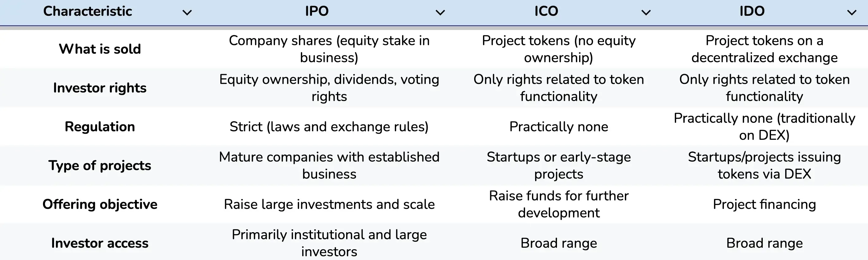Click the Investor access row label
Image resolution: width=868 pixels, height=260 pixels.
(x=100, y=243)
